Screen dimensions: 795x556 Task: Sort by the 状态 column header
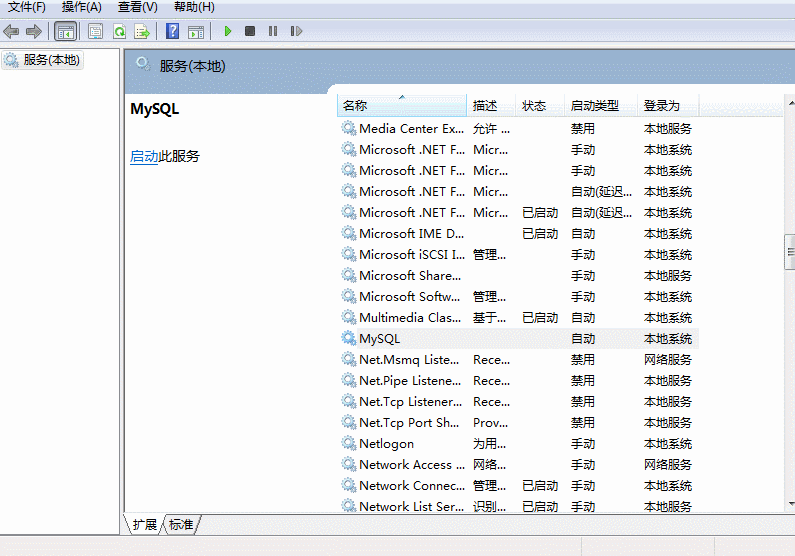click(540, 106)
